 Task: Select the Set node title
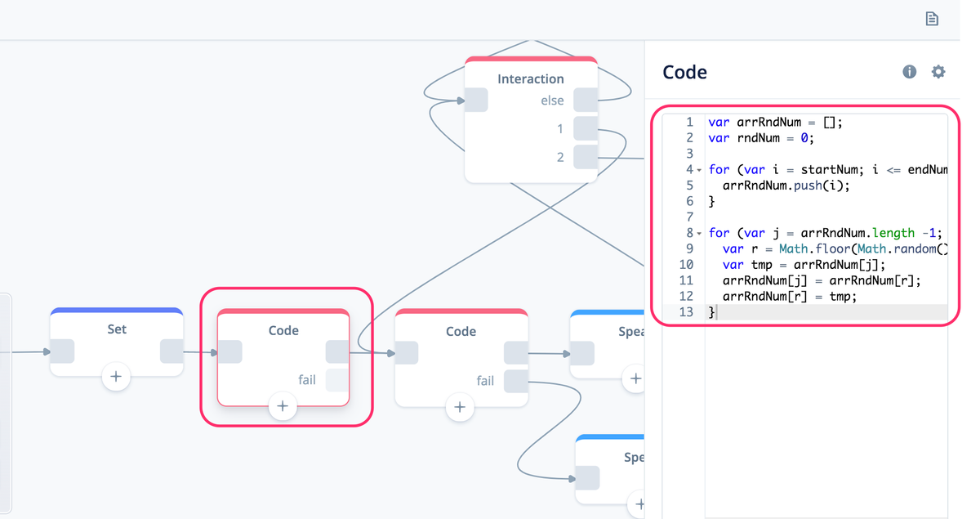click(117, 329)
